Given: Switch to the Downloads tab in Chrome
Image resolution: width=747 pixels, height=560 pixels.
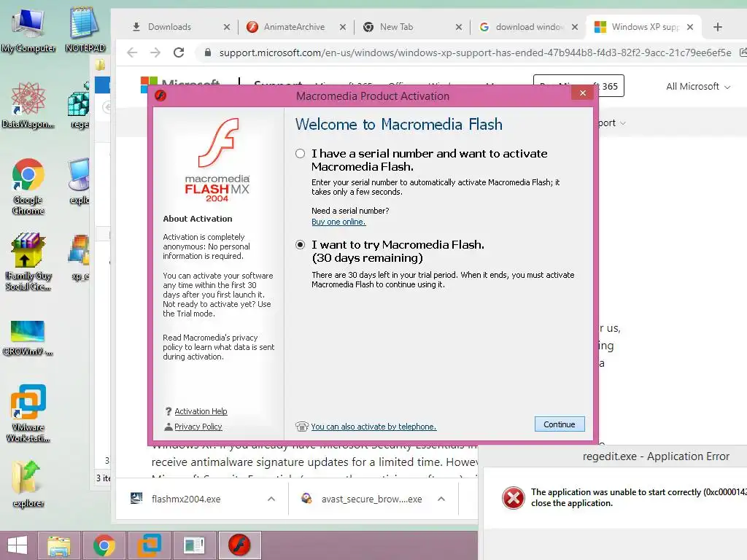Looking at the screenshot, I should click(x=169, y=27).
